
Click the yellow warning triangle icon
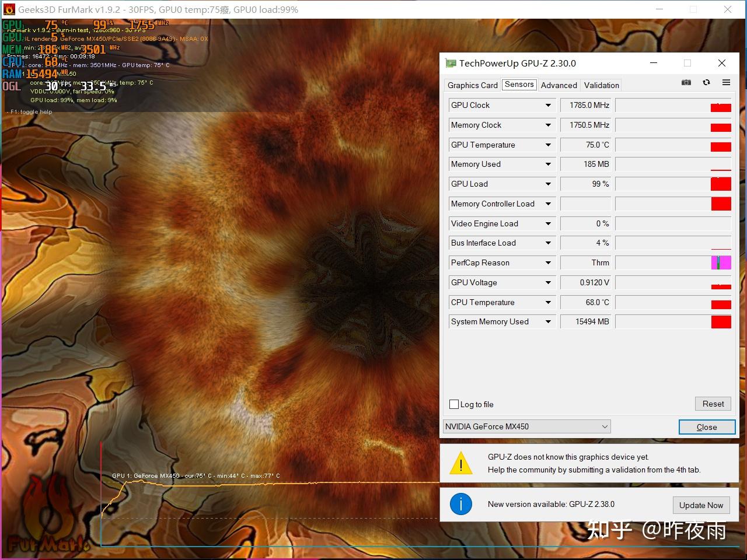tap(461, 464)
